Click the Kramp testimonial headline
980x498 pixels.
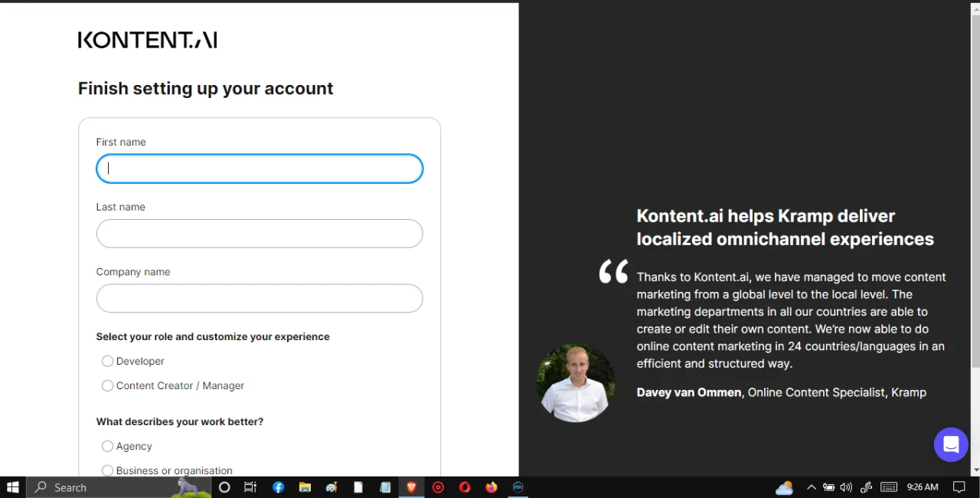tap(786, 228)
